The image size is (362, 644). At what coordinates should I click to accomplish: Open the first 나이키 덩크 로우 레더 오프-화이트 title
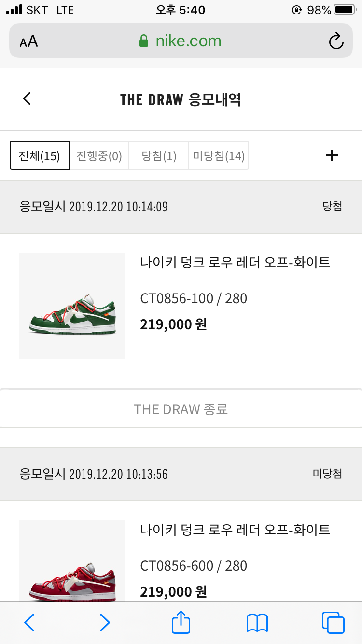235,263
